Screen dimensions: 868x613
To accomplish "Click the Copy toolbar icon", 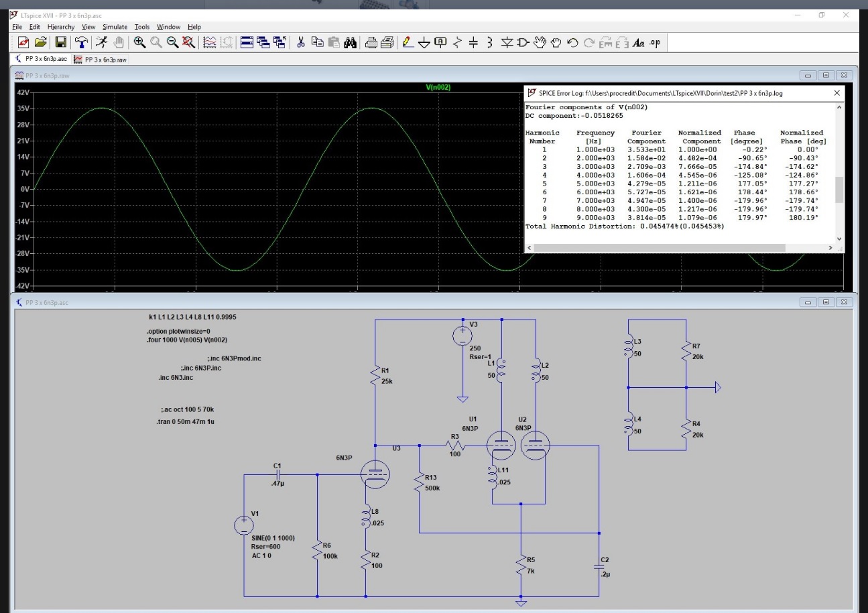I will 317,43.
